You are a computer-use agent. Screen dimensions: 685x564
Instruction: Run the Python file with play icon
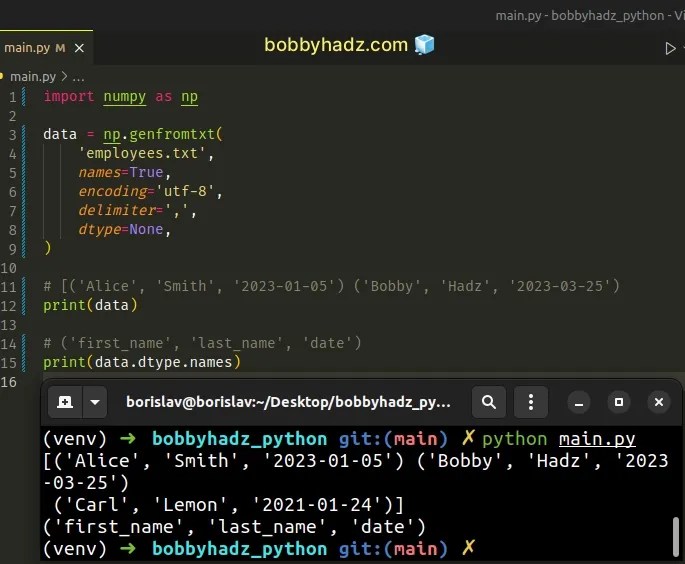670,48
